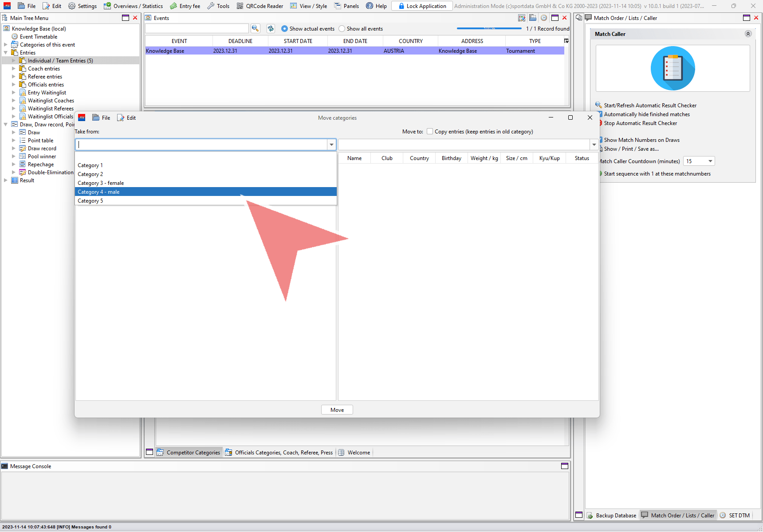Enable Copy entries keep in old category
Viewport: 763px width, 532px height.
click(x=430, y=131)
